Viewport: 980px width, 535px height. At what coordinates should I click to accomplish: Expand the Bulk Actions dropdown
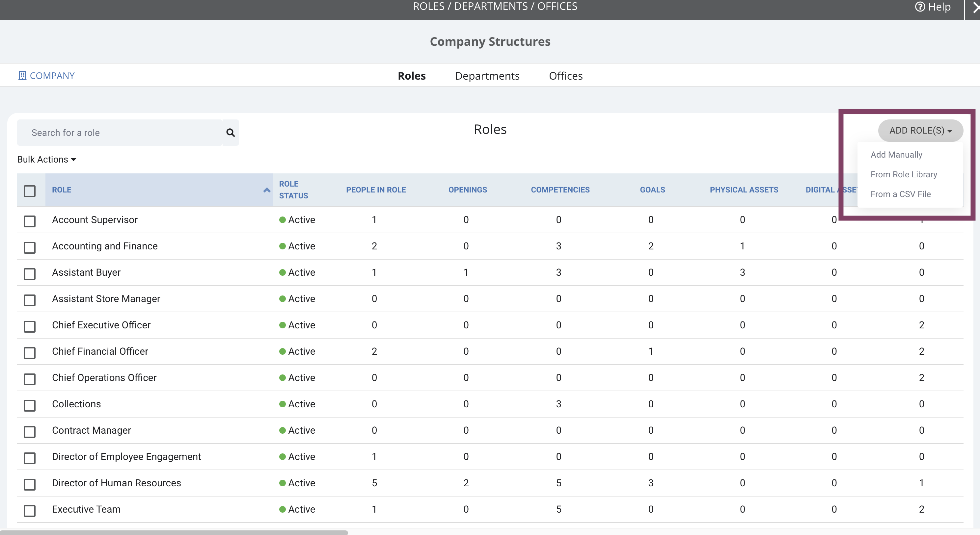coord(47,159)
